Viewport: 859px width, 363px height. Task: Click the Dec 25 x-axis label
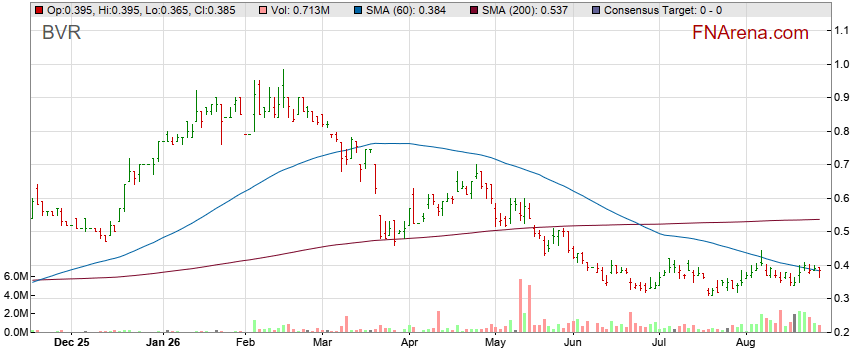(x=72, y=343)
